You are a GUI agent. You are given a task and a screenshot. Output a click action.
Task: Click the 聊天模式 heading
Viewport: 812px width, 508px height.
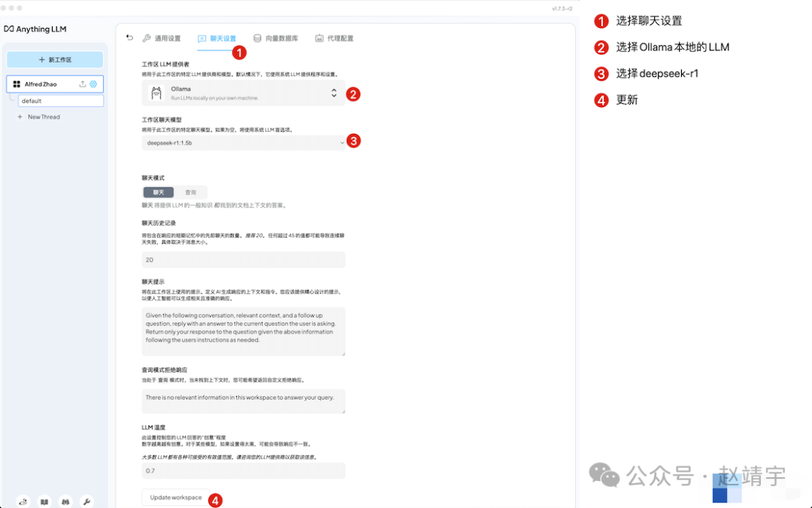tap(153, 178)
